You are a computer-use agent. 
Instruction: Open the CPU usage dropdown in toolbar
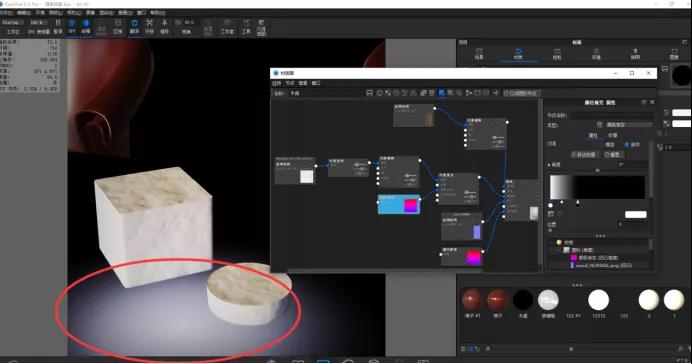click(x=39, y=23)
